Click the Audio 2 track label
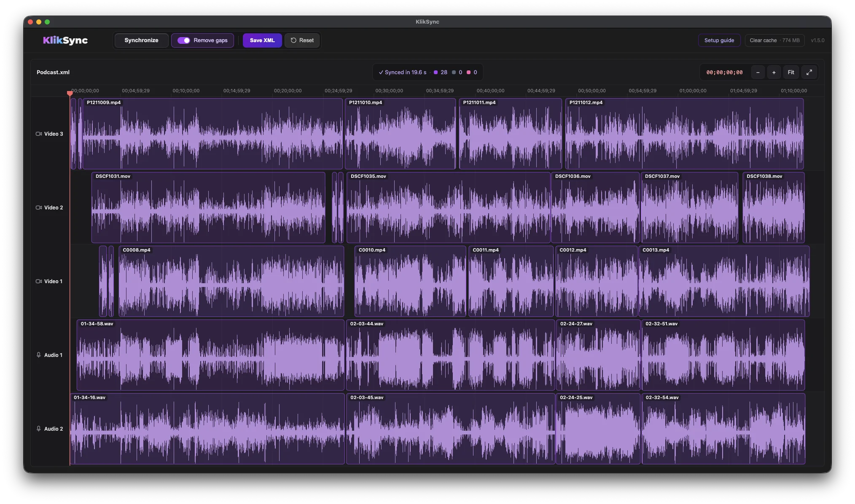855x504 pixels. coord(54,429)
